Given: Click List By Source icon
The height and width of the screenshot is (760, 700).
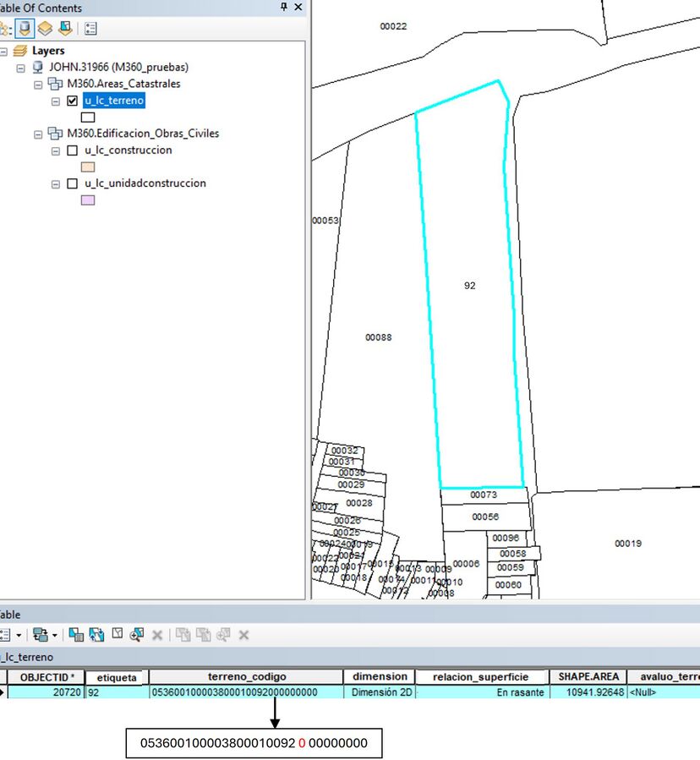Looking at the screenshot, I should (x=25, y=29).
